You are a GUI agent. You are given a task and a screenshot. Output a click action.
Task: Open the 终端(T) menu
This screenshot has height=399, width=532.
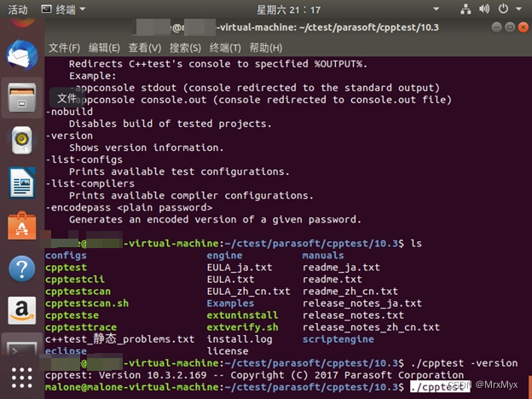point(225,48)
